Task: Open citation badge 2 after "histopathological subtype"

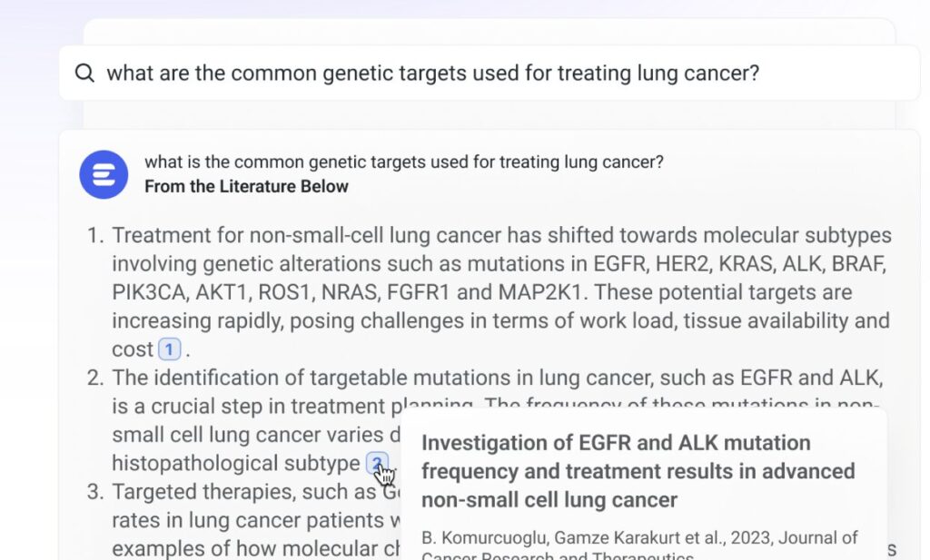Action: 377,464
